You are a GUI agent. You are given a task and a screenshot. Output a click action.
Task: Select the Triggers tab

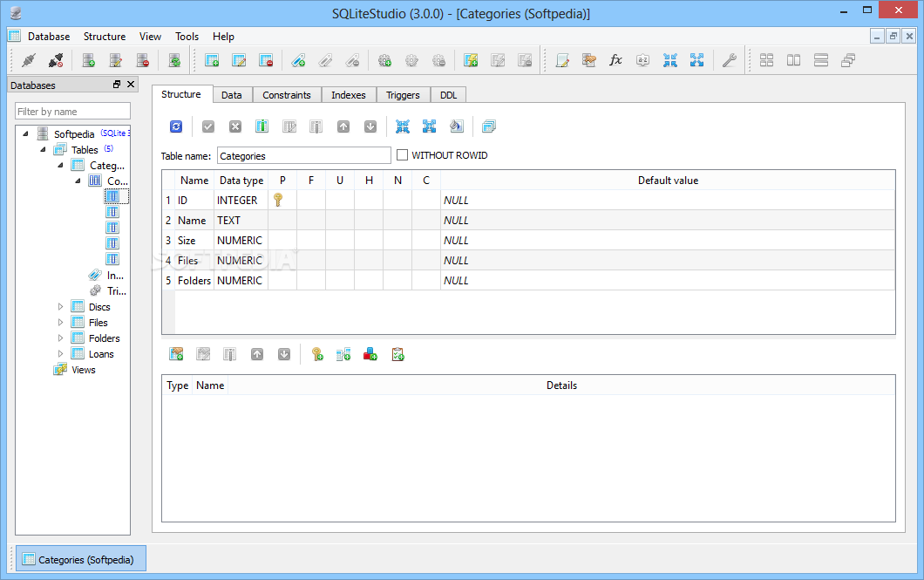coord(403,94)
